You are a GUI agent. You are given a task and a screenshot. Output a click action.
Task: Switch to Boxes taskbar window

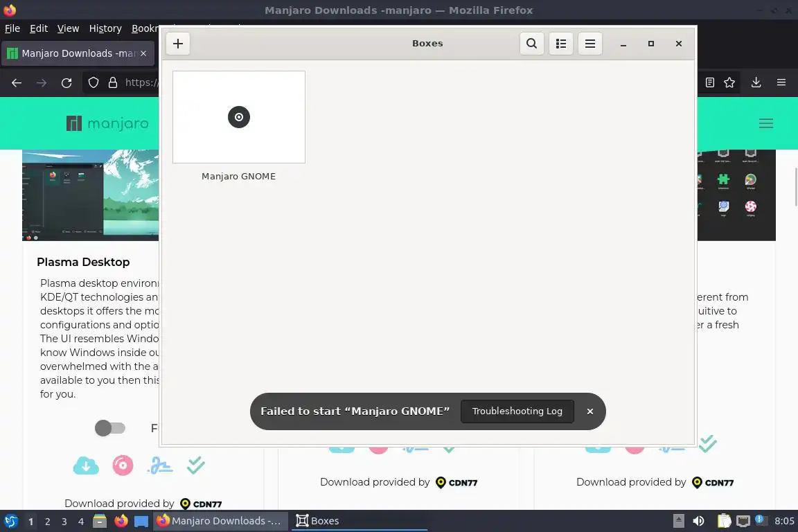point(358,522)
